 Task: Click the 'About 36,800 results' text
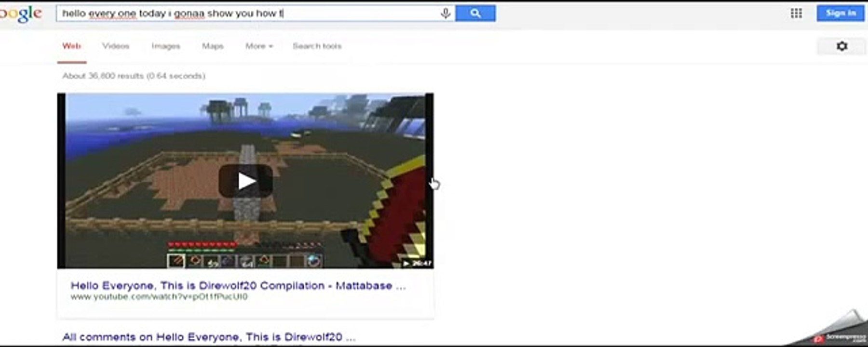click(134, 76)
